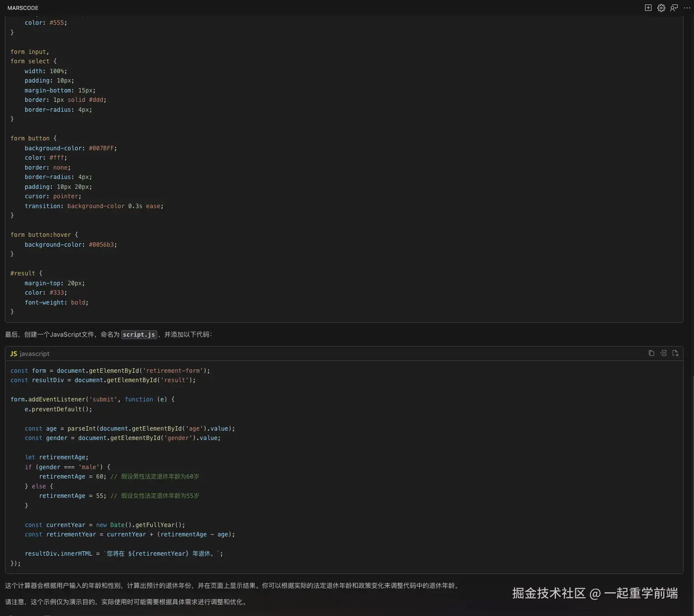The image size is (694, 616).
Task: Create new file from javascript code
Action: pyautogui.click(x=675, y=353)
